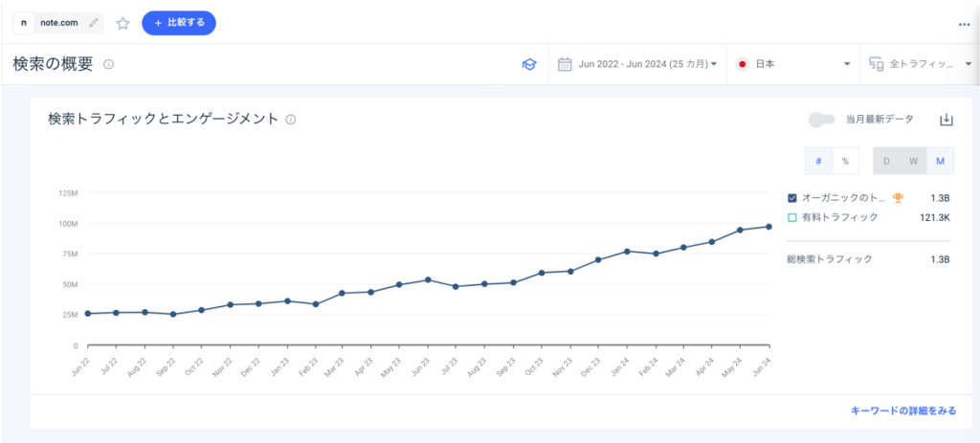Click the 比較する compare button
Image resolution: width=980 pixels, height=443 pixels.
179,23
